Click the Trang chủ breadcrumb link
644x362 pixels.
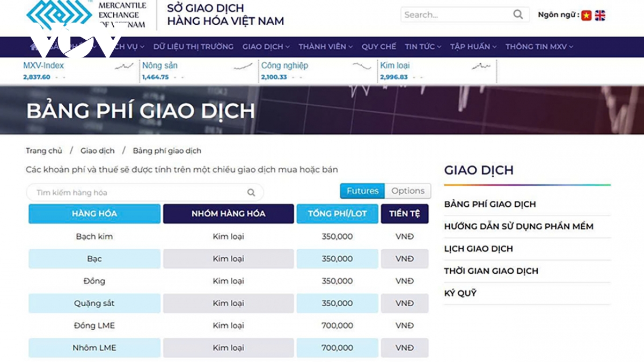pyautogui.click(x=44, y=151)
